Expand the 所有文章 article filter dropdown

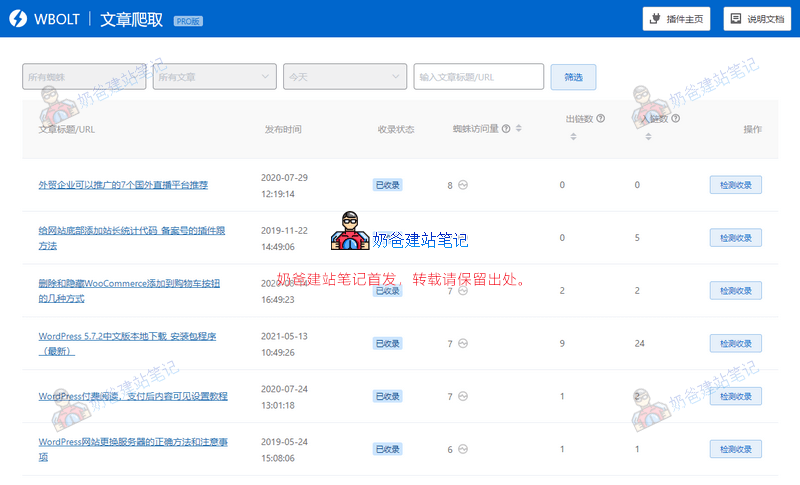pyautogui.click(x=215, y=76)
